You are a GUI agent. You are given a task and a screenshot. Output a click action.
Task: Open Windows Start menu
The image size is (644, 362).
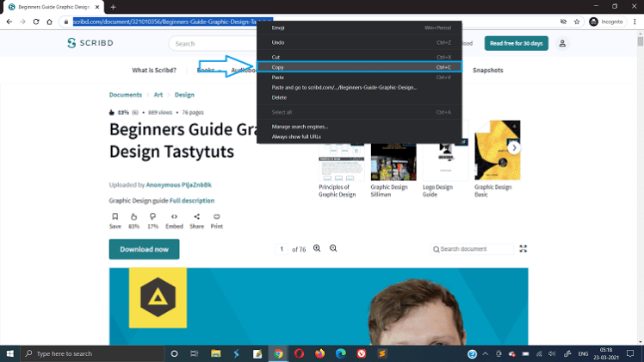(x=11, y=353)
